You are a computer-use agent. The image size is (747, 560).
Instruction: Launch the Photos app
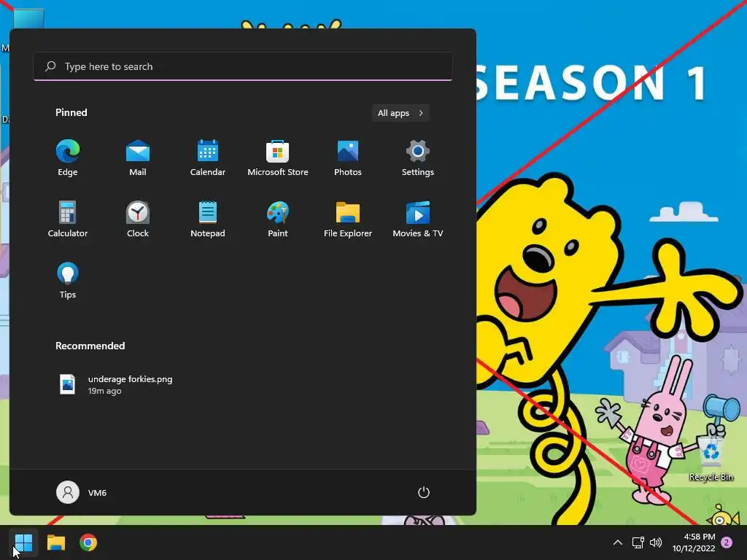[348, 158]
